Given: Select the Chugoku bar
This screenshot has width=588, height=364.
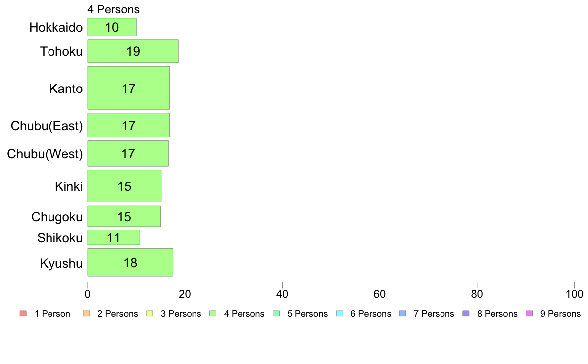Looking at the screenshot, I should click(x=124, y=216).
